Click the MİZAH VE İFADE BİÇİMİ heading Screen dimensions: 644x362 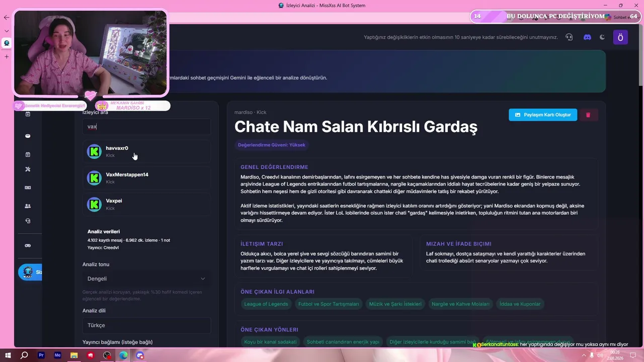click(x=459, y=244)
